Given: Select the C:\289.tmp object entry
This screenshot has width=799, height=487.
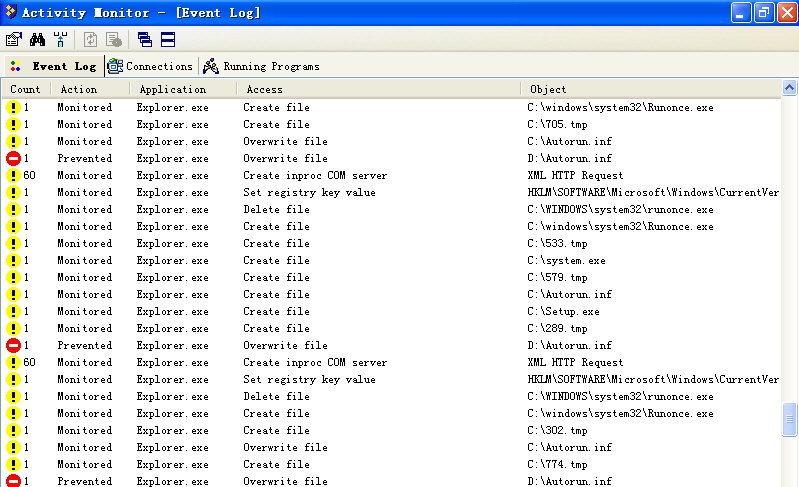Looking at the screenshot, I should (557, 329).
